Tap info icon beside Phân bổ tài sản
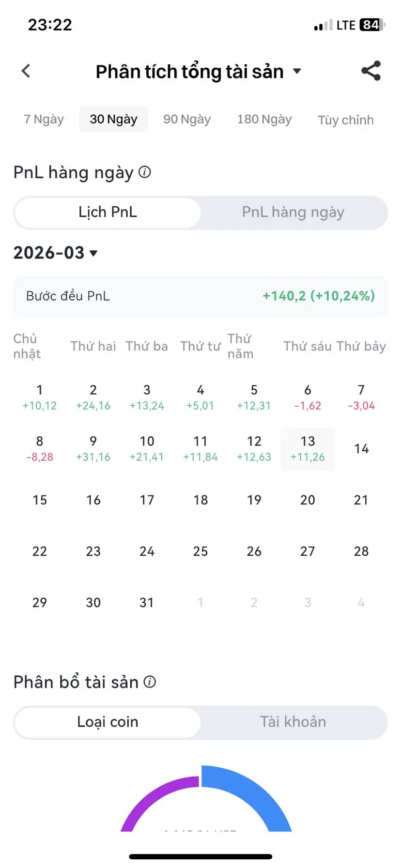 pyautogui.click(x=150, y=682)
